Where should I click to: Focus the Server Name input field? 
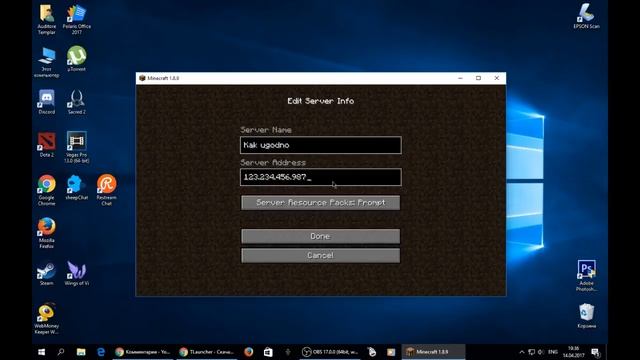pyautogui.click(x=320, y=145)
